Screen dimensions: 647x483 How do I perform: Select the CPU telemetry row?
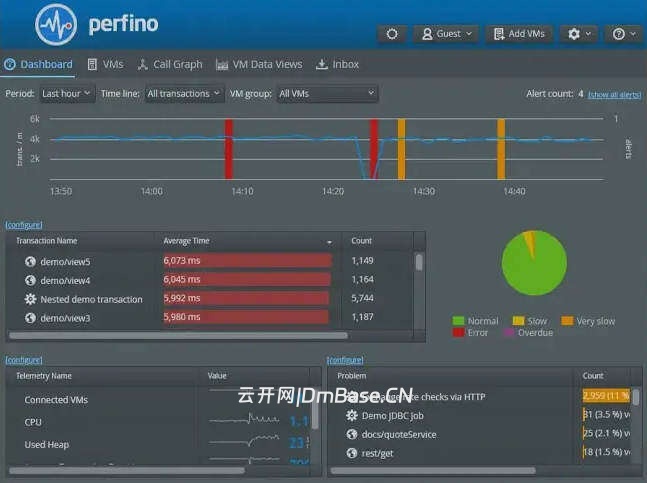[159, 422]
